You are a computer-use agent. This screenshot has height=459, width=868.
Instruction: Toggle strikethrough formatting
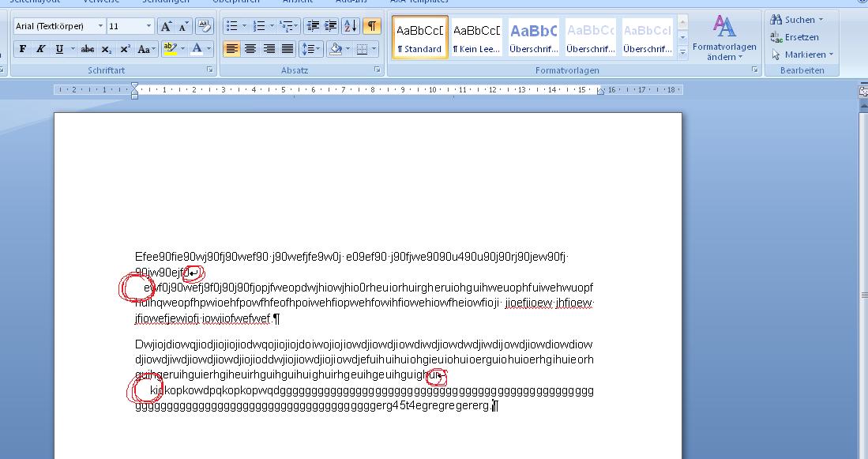click(x=88, y=49)
